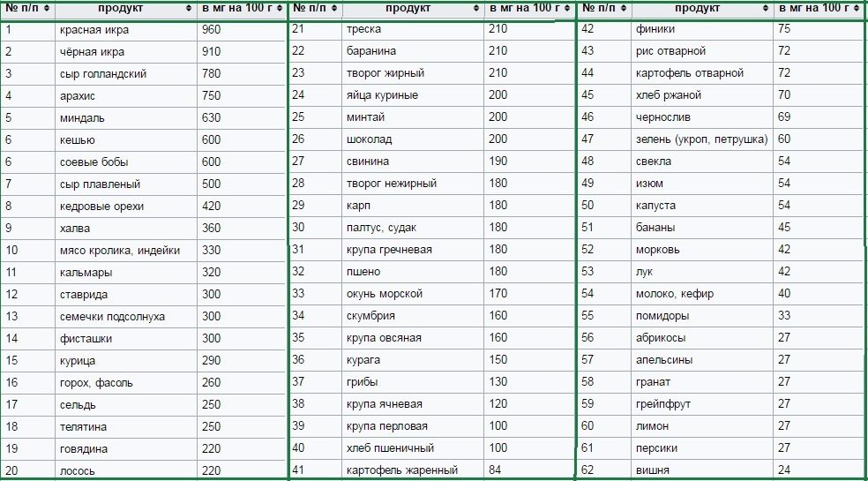Select the соевые бобы cell
868x481 pixels.
(126, 162)
